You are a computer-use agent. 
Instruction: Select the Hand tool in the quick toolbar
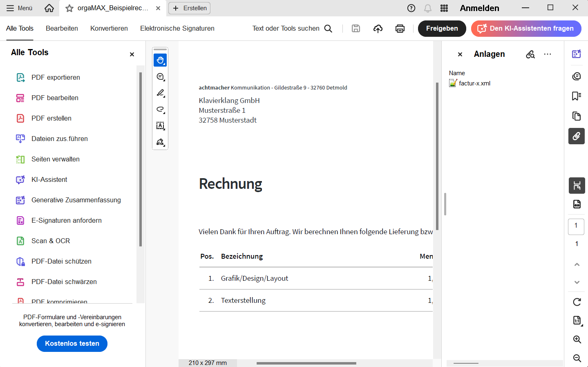coord(160,60)
